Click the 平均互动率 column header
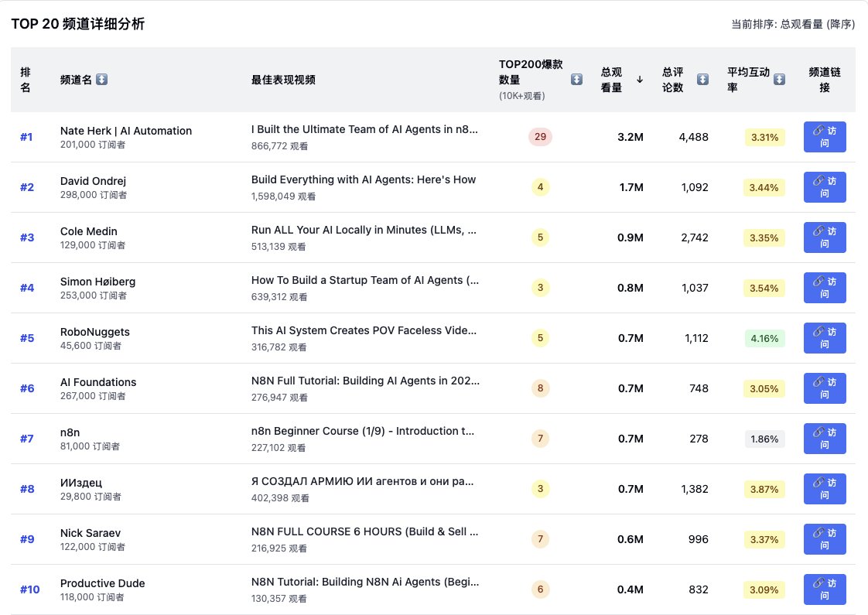 [x=748, y=80]
